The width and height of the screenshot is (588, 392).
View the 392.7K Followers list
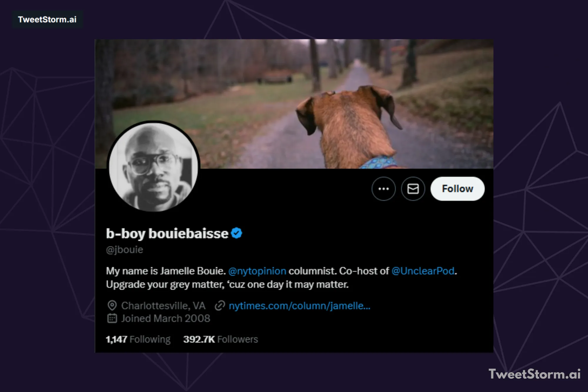(220, 339)
